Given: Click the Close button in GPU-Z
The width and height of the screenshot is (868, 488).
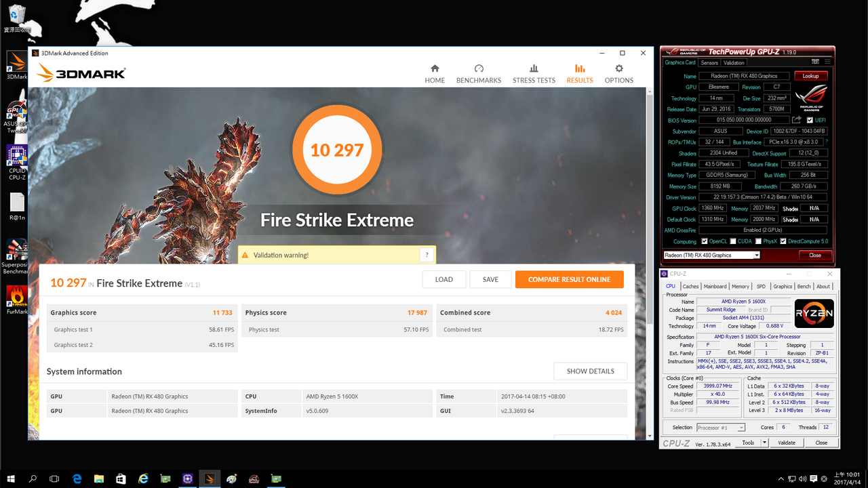Looking at the screenshot, I should (814, 255).
